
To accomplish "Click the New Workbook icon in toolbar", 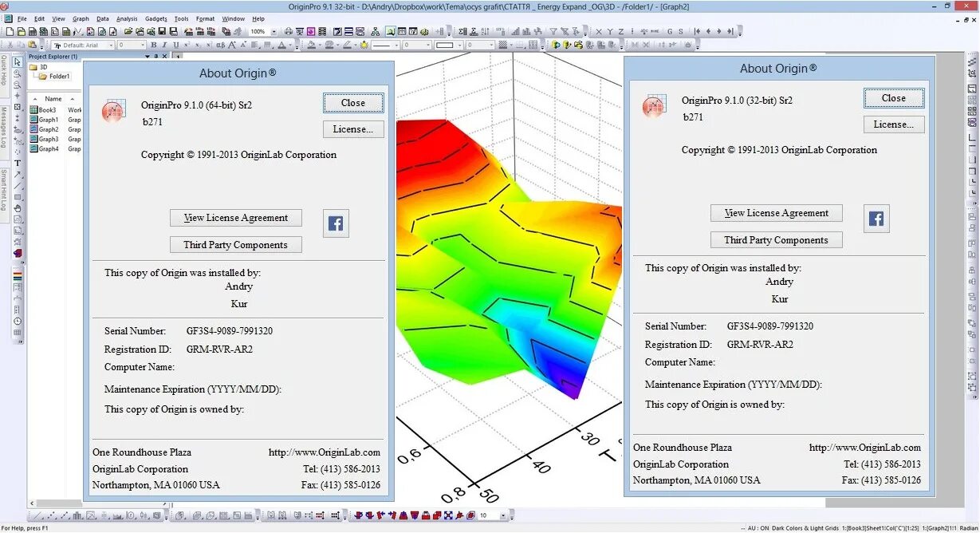I will tap(33, 31).
